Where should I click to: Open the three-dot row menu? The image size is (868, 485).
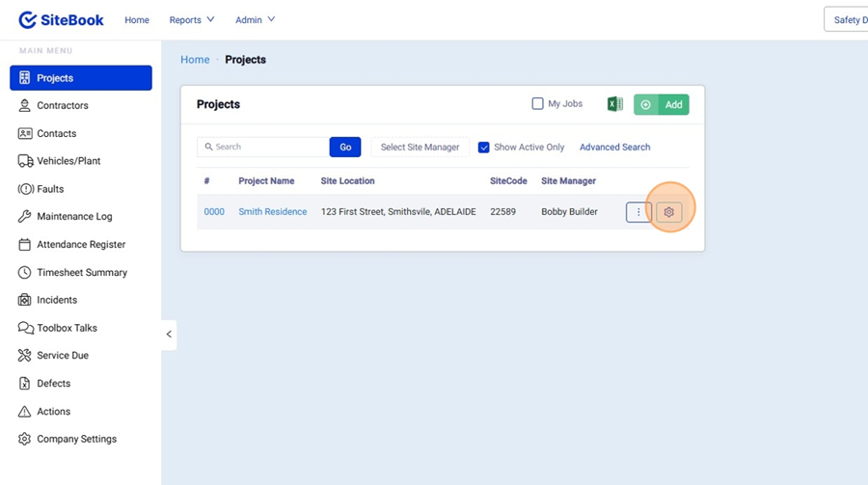(638, 212)
